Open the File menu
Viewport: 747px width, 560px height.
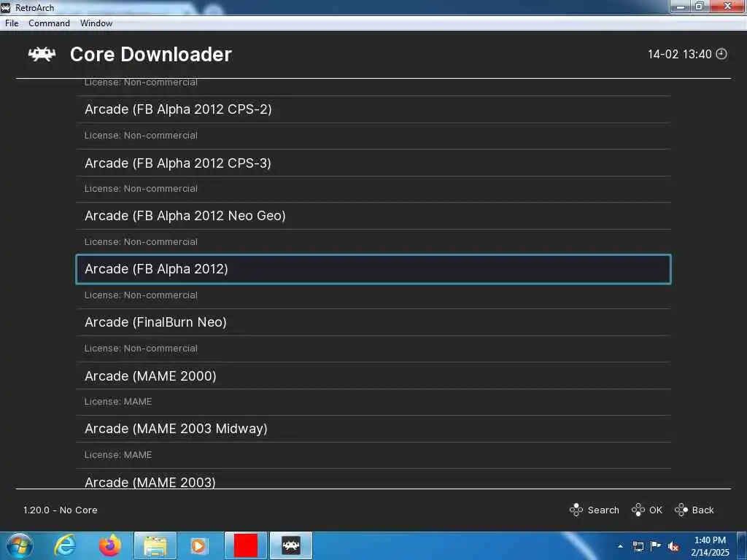coord(12,23)
